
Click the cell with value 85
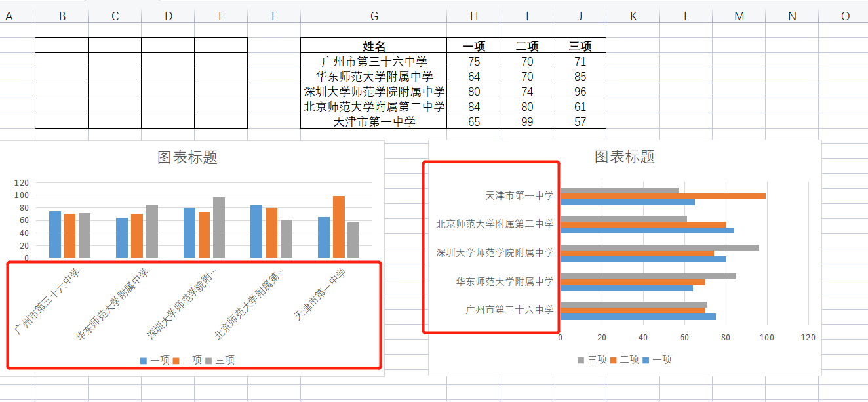pyautogui.click(x=580, y=76)
